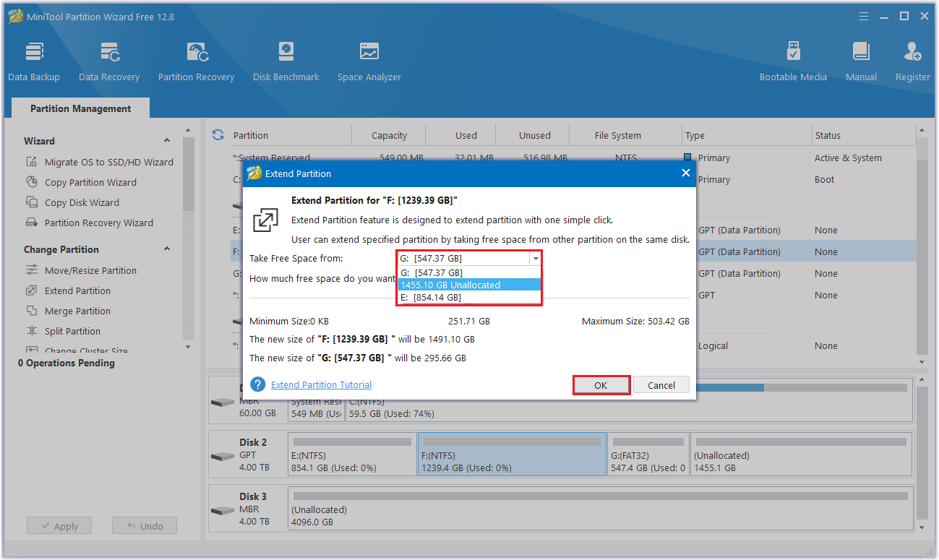Open the Space Analyzer
This screenshot has height=560, width=939.
point(369,62)
